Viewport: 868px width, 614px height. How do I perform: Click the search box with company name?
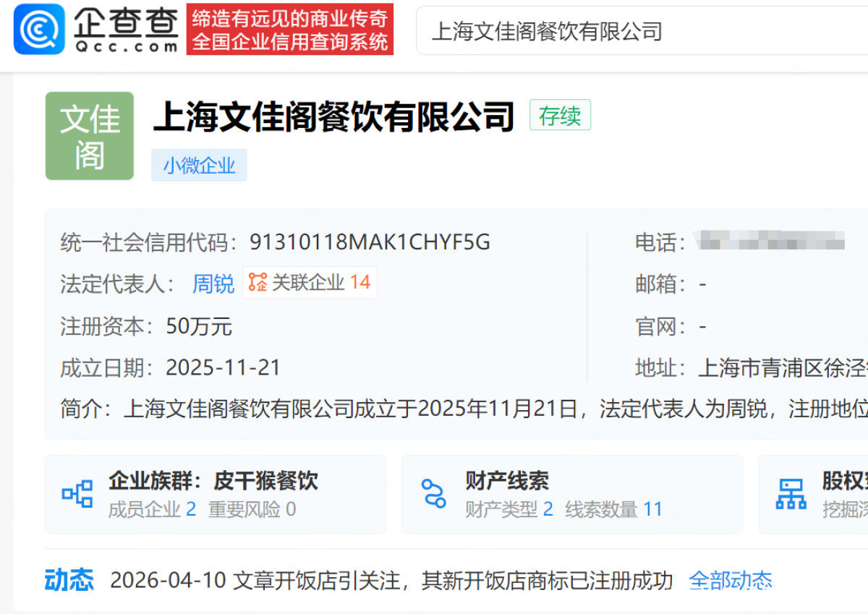click(637, 31)
